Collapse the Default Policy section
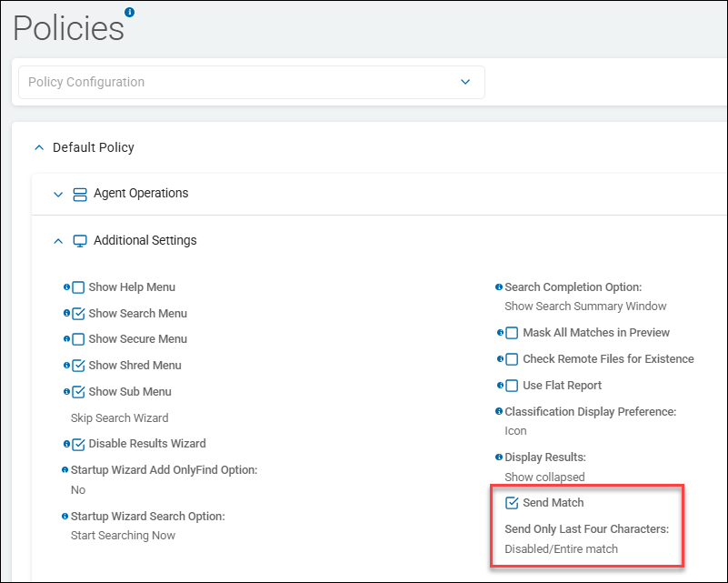Image resolution: width=728 pixels, height=583 pixels. (38, 147)
